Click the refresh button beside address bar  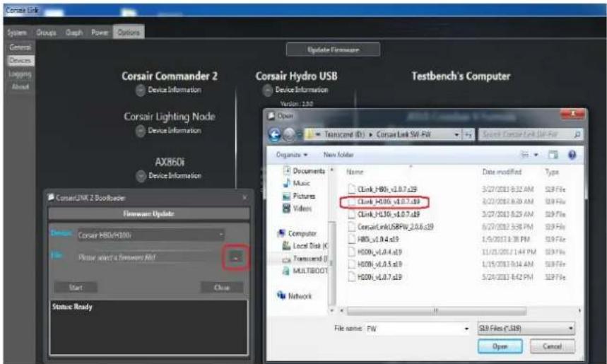coord(468,135)
